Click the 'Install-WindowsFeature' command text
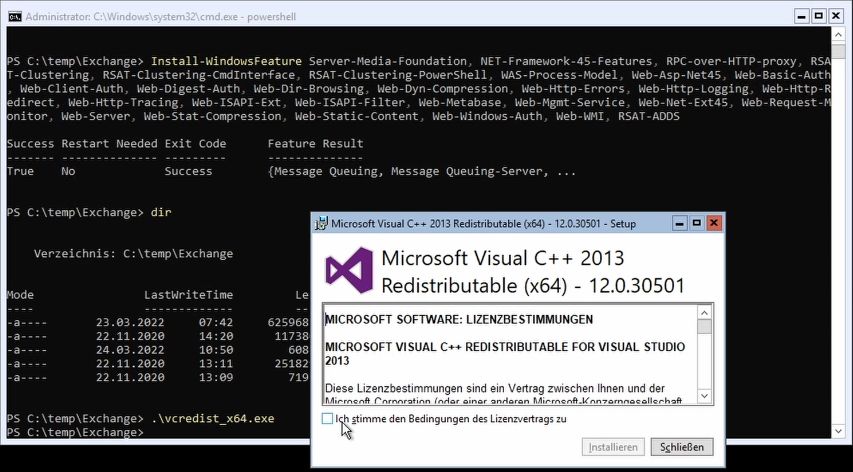The width and height of the screenshot is (853, 472). pyautogui.click(x=226, y=61)
